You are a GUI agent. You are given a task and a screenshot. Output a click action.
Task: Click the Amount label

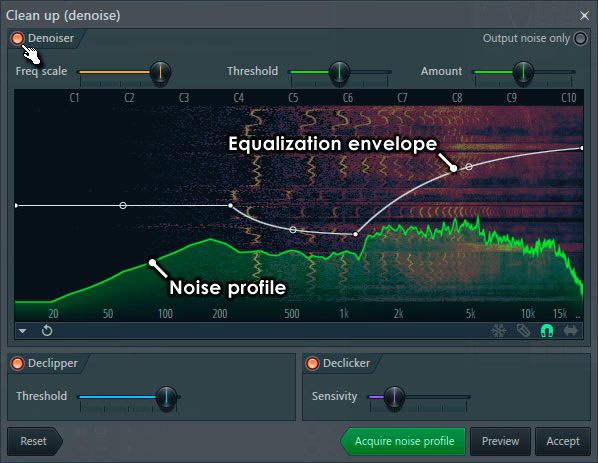pyautogui.click(x=441, y=71)
